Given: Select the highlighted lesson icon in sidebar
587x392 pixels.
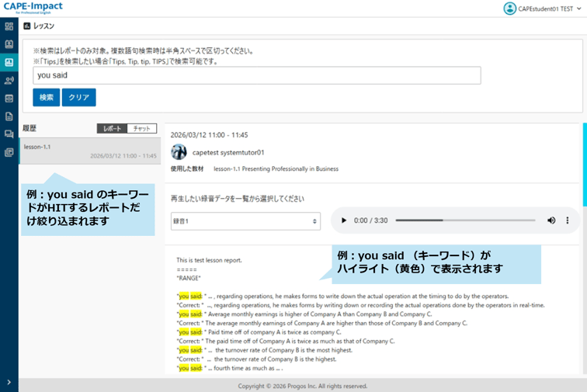Looking at the screenshot, I should click(x=9, y=62).
